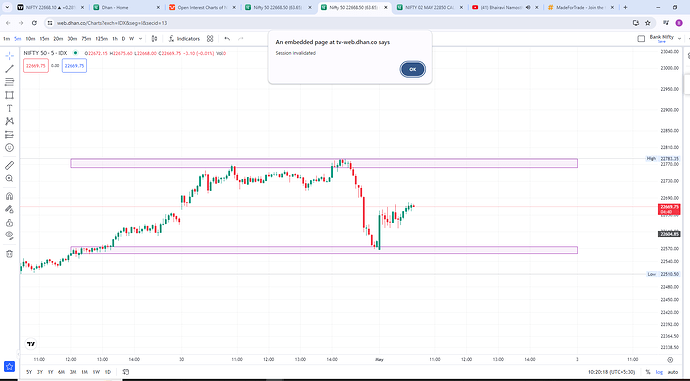Click OK in the Session Invalidated dialog
The width and height of the screenshot is (690, 381).
pyautogui.click(x=412, y=69)
